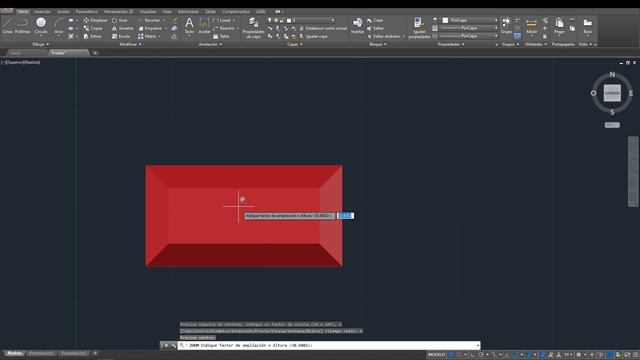Image resolution: width=640 pixels, height=360 pixels.
Task: Click the S direction on ViewCube compass
Action: coord(612,112)
